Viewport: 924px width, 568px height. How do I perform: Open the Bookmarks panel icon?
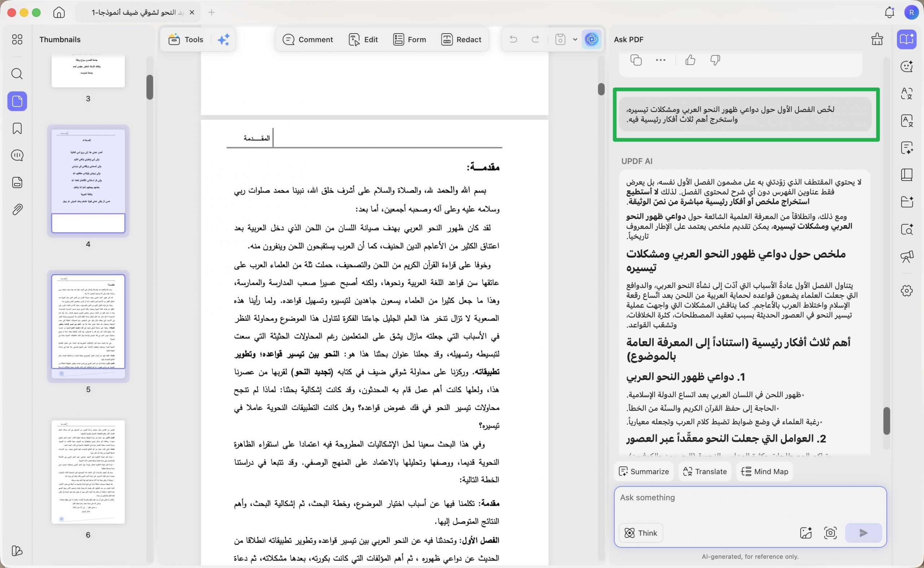[x=17, y=129]
